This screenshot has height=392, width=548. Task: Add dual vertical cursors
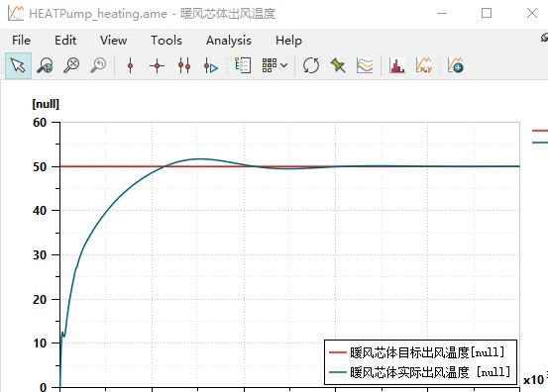[184, 65]
